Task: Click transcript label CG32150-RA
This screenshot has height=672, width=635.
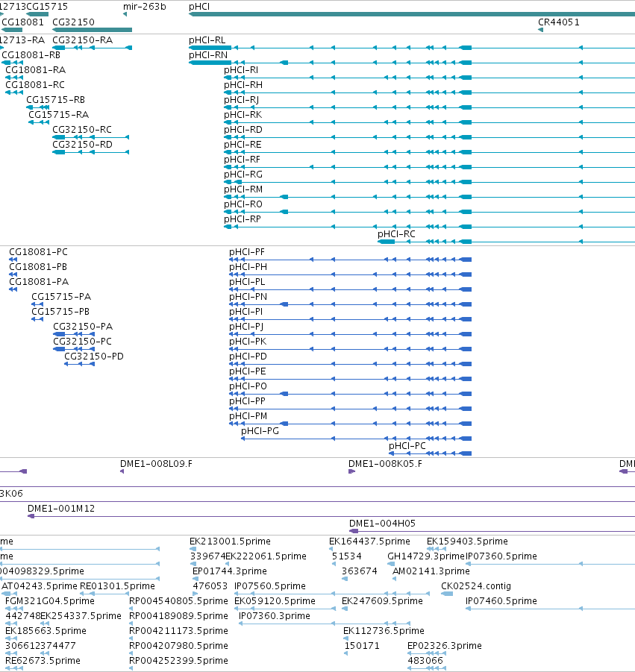Action: [82, 40]
